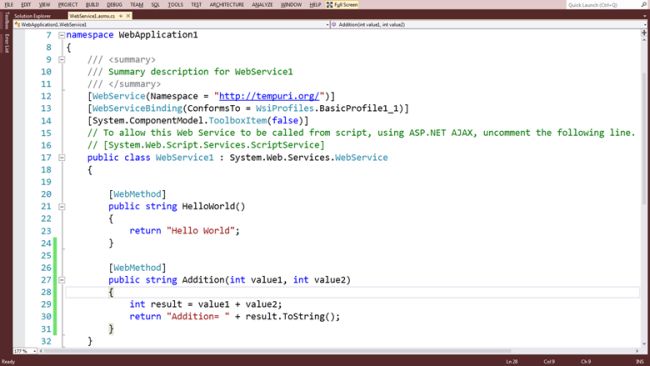The height and width of the screenshot is (366, 650).
Task: Click the Quick Launch search magnifier icon
Action: tap(644, 5)
